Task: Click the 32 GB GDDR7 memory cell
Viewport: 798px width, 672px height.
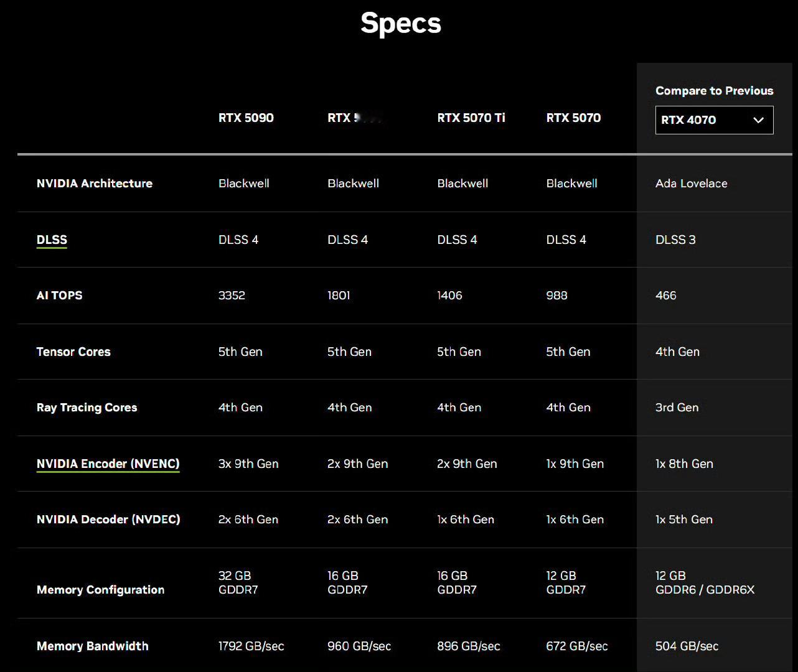Action: tap(238, 582)
